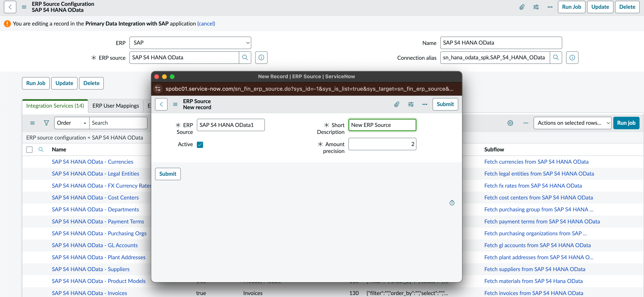The width and height of the screenshot is (644, 297).
Task: Click lower Run Job button below form
Action: tap(36, 83)
